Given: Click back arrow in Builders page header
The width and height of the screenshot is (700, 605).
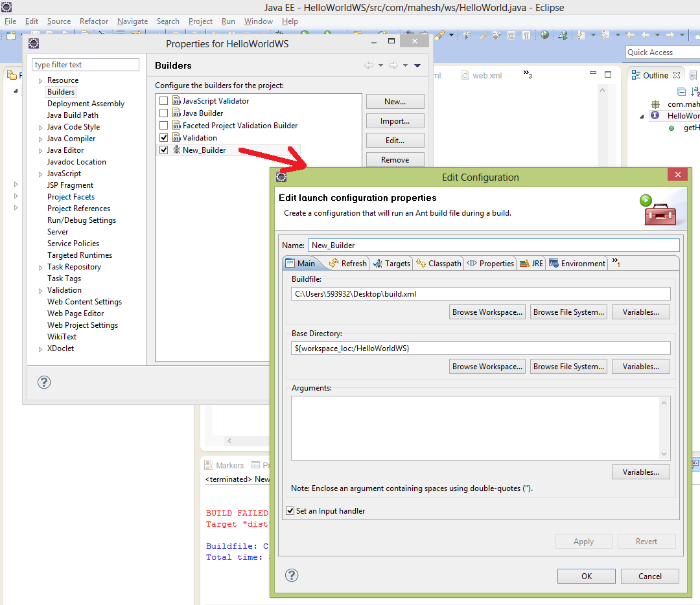Looking at the screenshot, I should [368, 65].
